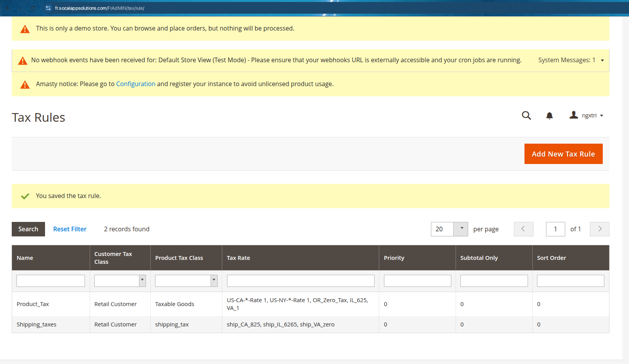
Task: Click the ngxtri user account icon
Action: coord(574,115)
